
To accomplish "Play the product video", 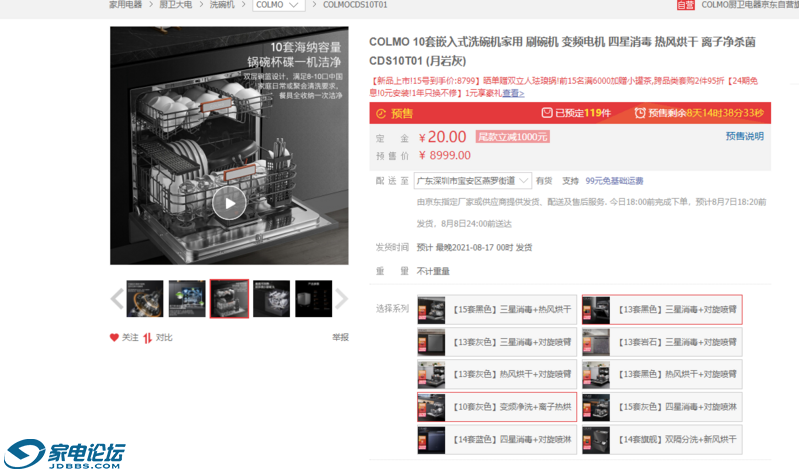I will tap(229, 203).
